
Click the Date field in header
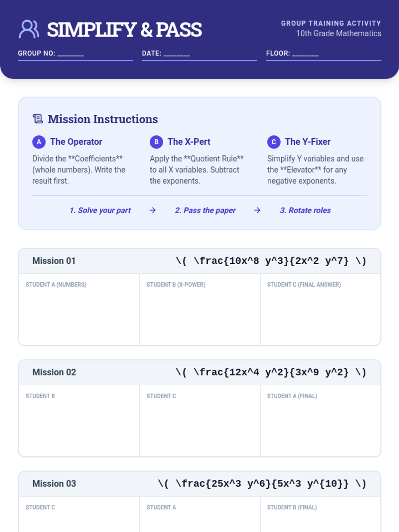pos(199,54)
